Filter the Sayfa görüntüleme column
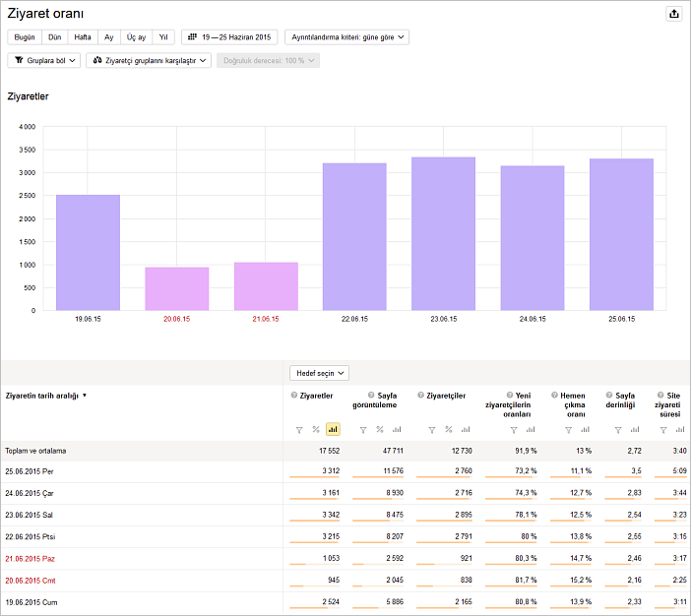The height and width of the screenshot is (616, 691). pos(363,430)
